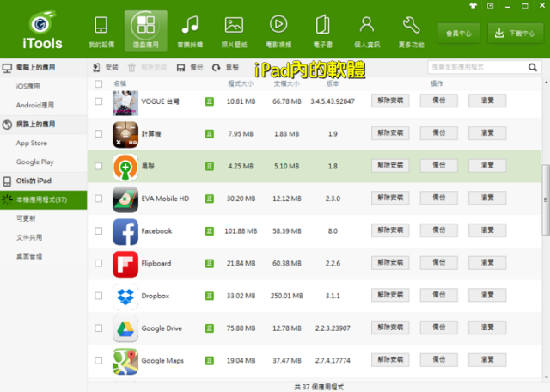Toggle the select-all checkbox in header
Viewport: 550px width, 392px height.
[99, 84]
